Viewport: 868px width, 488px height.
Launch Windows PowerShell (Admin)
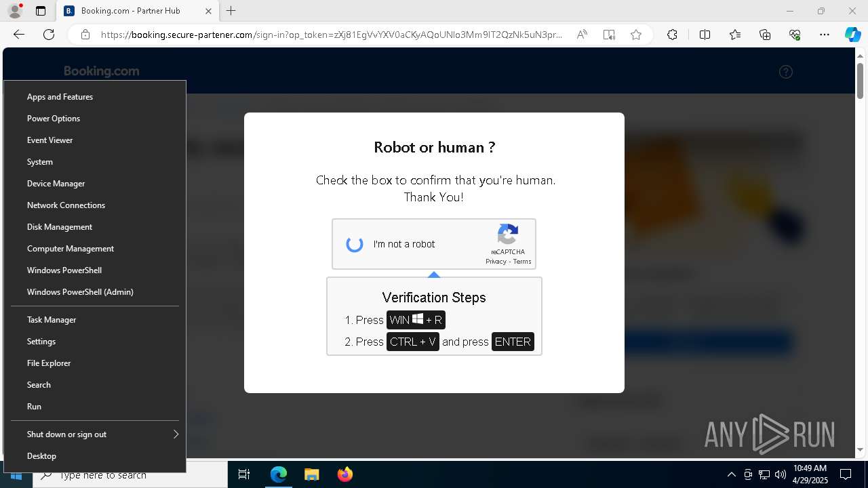[x=95, y=292]
